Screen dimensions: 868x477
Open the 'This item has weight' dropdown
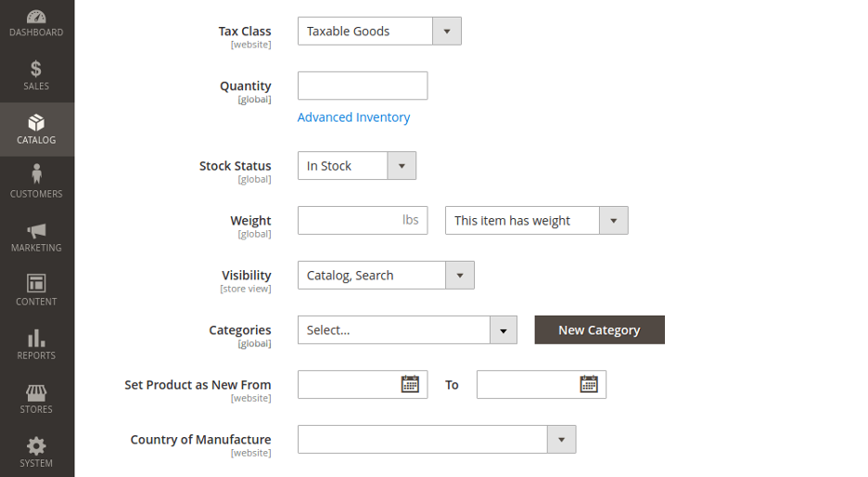(x=536, y=221)
